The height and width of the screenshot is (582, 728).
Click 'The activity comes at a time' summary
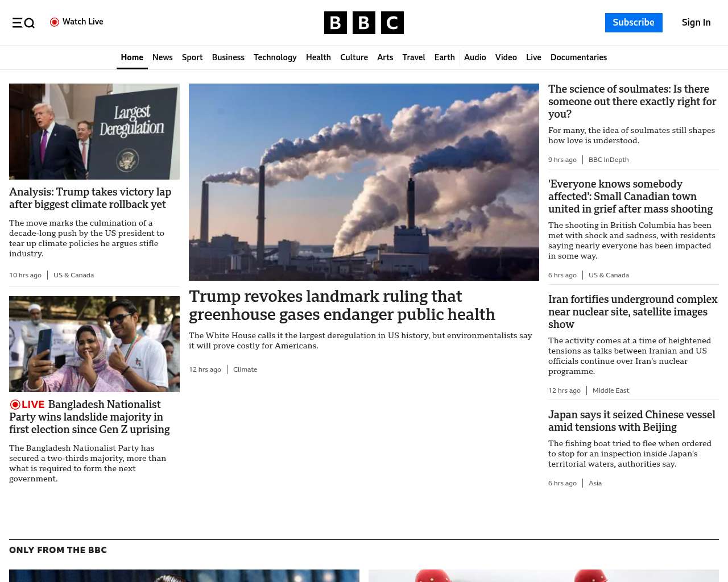click(x=630, y=356)
